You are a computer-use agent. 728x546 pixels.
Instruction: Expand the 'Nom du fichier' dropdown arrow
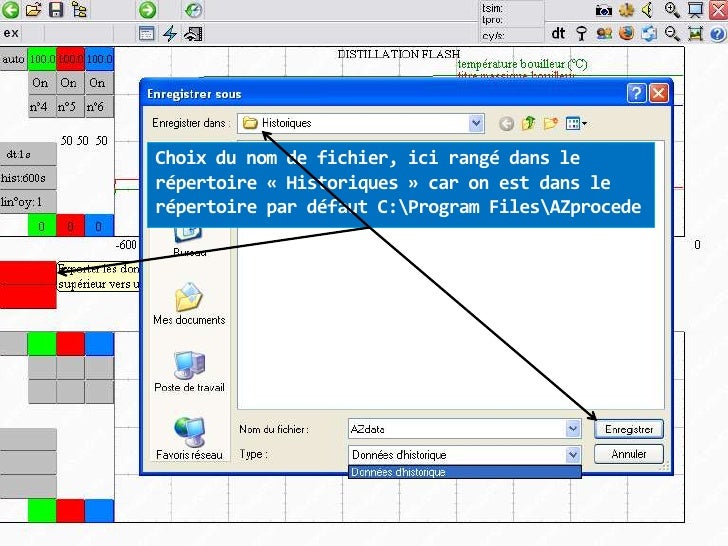coord(573,429)
